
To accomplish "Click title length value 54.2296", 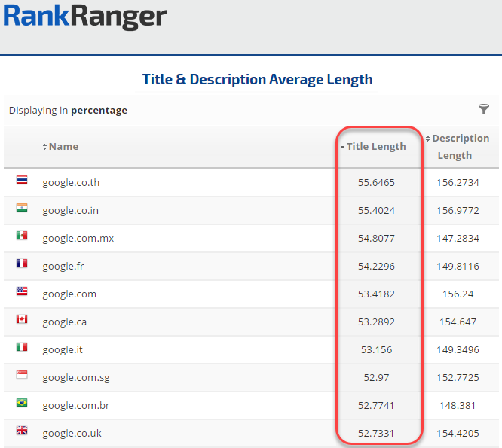I will pyautogui.click(x=377, y=266).
